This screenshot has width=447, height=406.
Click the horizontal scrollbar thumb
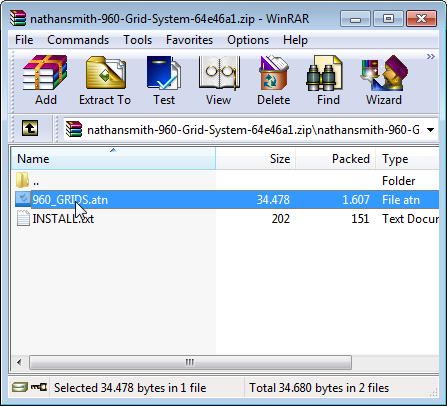(x=190, y=362)
